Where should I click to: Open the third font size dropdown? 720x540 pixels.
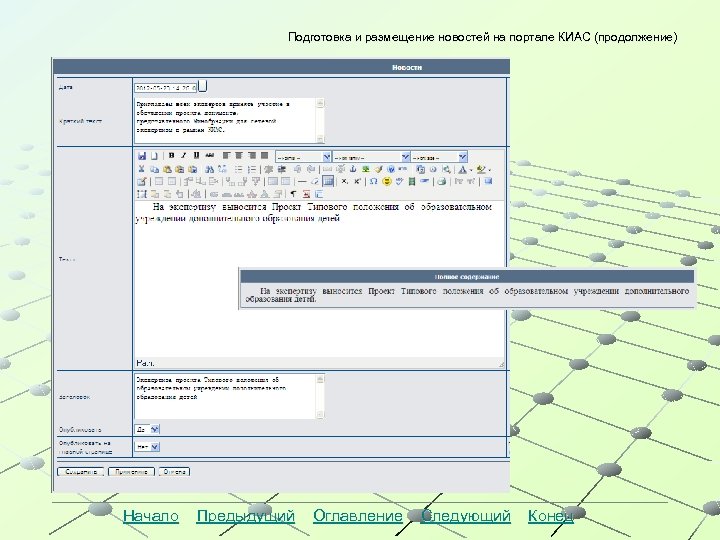[x=439, y=157]
